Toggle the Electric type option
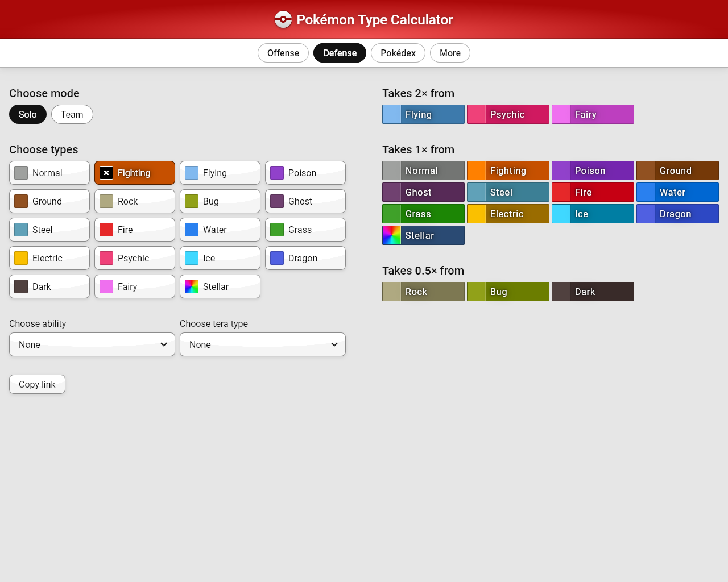Image resolution: width=728 pixels, height=582 pixels. (49, 258)
